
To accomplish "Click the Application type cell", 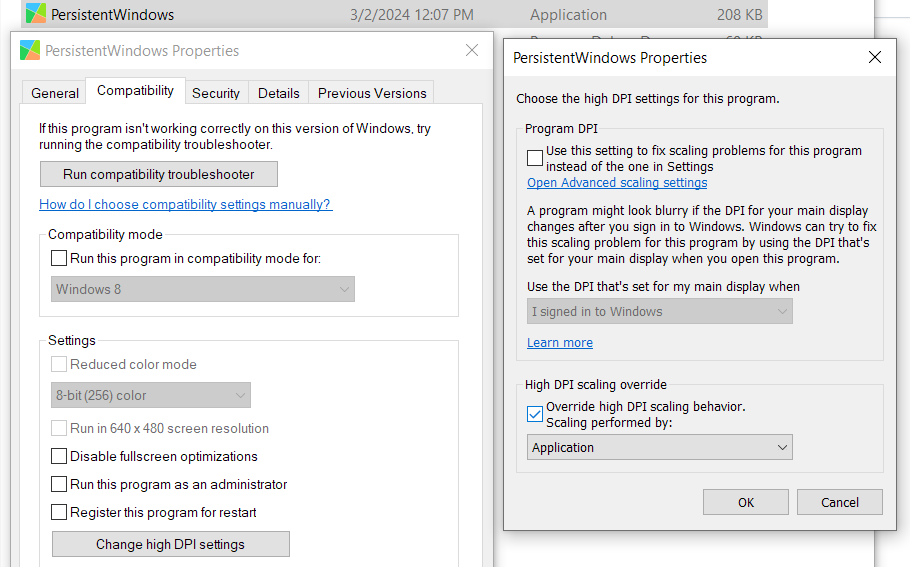I will coord(568,15).
